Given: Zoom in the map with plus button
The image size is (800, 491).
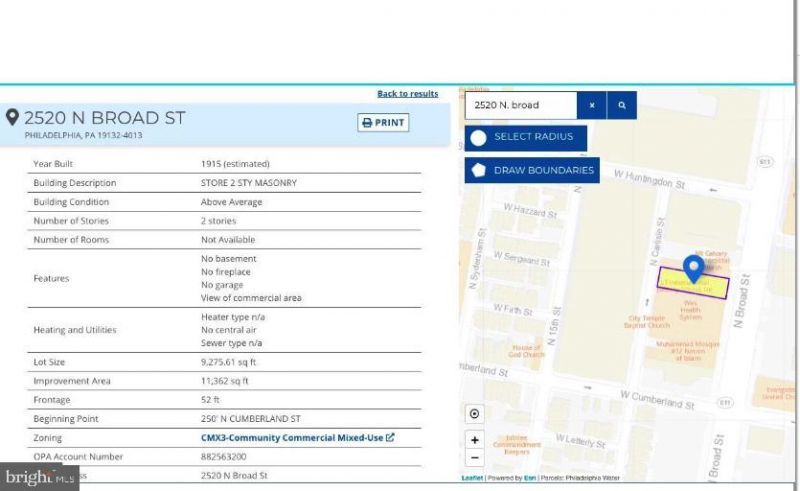Looking at the screenshot, I should (474, 440).
